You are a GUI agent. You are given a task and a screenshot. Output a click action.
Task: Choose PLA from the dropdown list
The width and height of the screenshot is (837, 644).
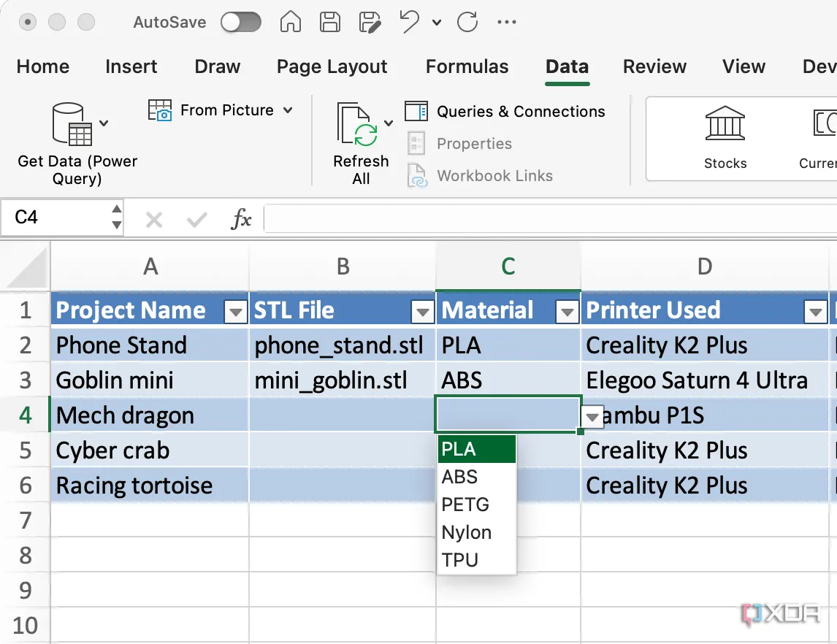coord(477,449)
